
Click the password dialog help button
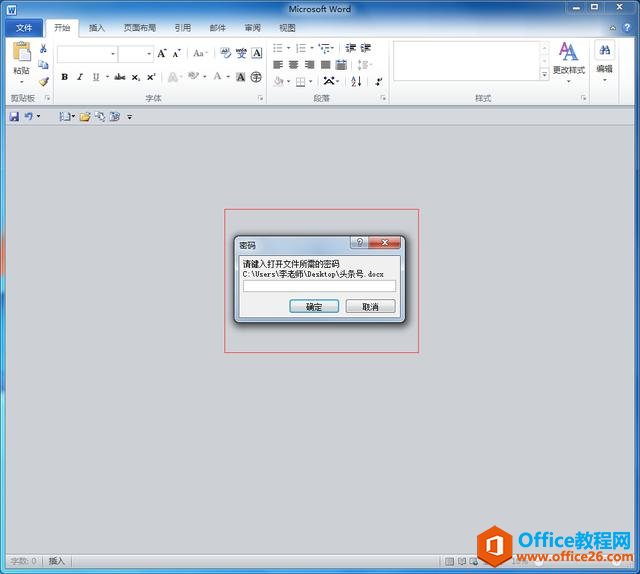click(x=360, y=243)
